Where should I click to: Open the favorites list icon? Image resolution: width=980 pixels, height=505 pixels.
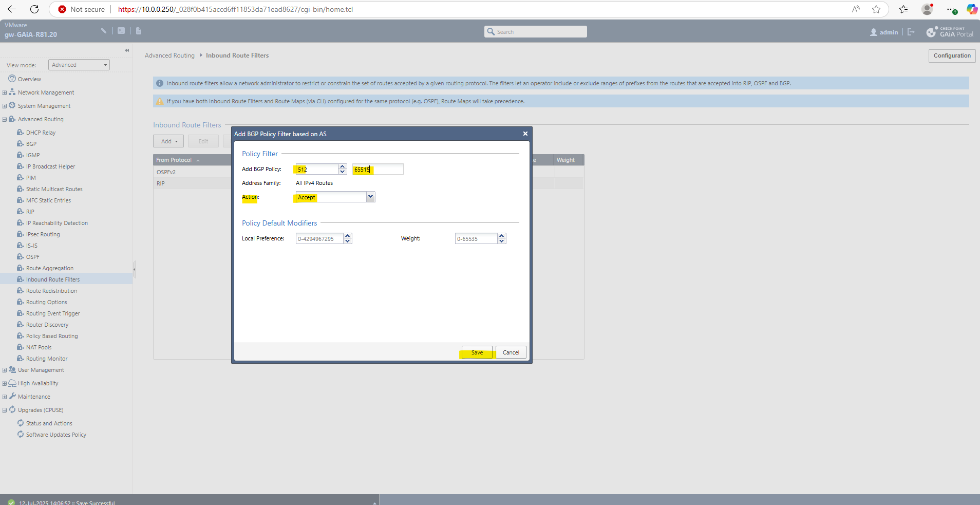[903, 9]
